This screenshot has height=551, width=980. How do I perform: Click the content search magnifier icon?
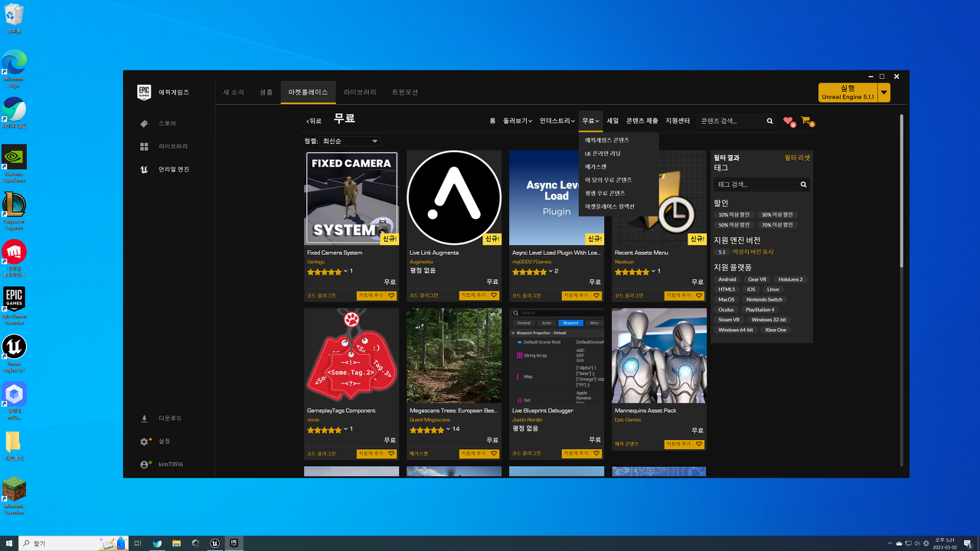coord(769,121)
